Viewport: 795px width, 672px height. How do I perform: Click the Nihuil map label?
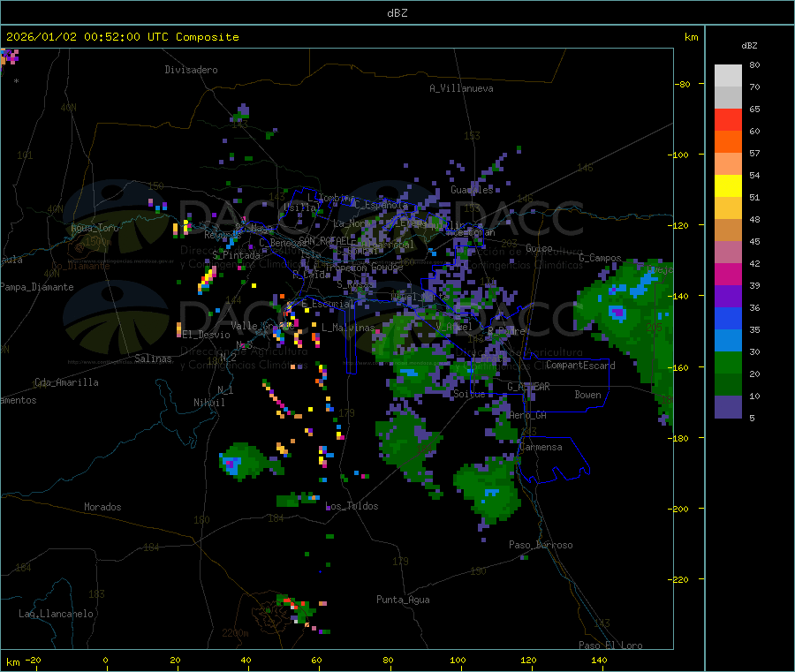(x=209, y=403)
